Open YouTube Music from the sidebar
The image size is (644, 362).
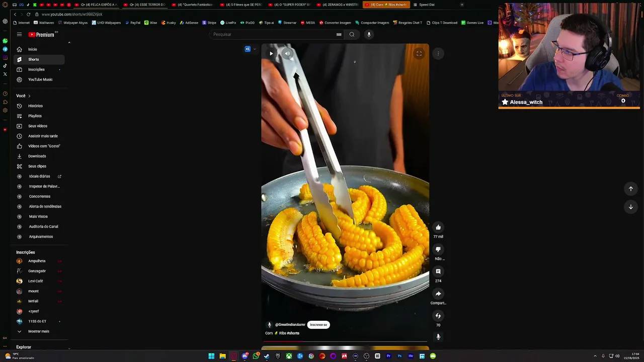(x=39, y=79)
